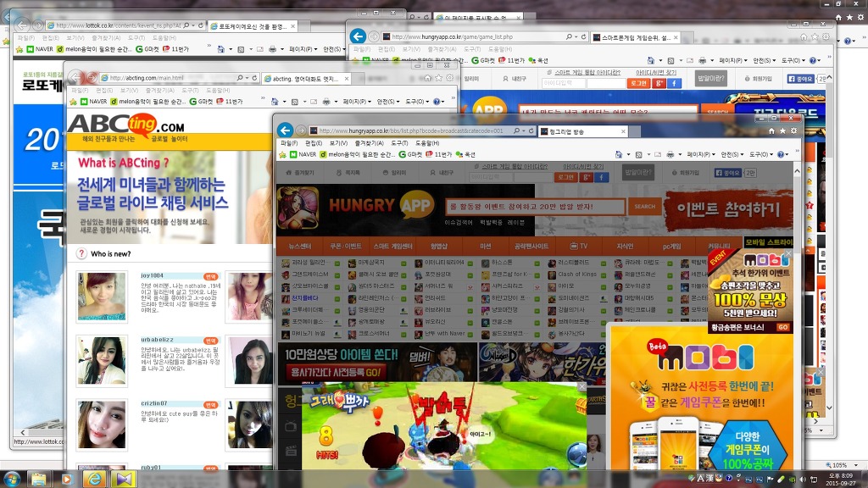Open Help dropdown in front HungryApp command bar
868x488 pixels.
pyautogui.click(x=782, y=154)
